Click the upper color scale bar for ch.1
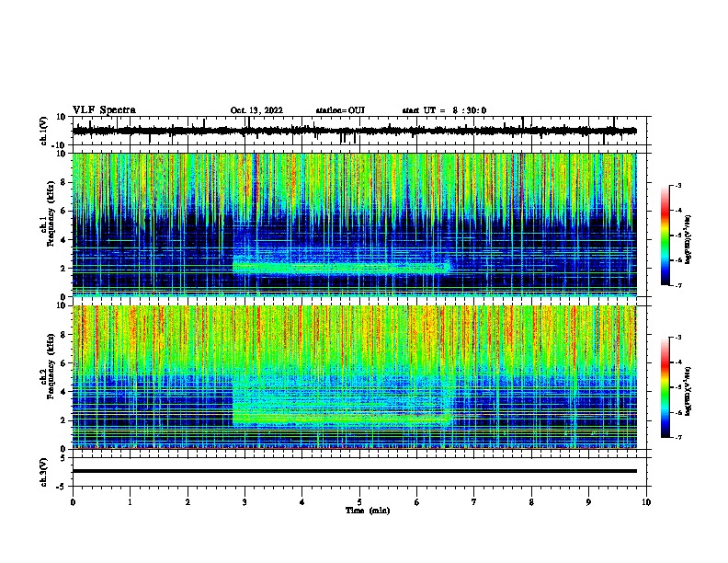The height and width of the screenshot is (563, 728). tap(665, 236)
